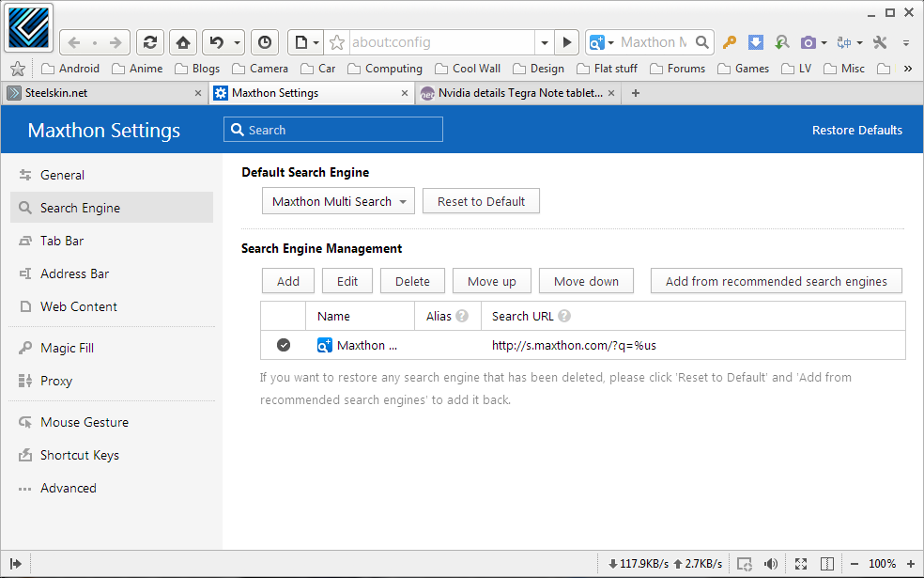Open the address bar dropdown arrow
The image size is (924, 578).
tap(544, 42)
